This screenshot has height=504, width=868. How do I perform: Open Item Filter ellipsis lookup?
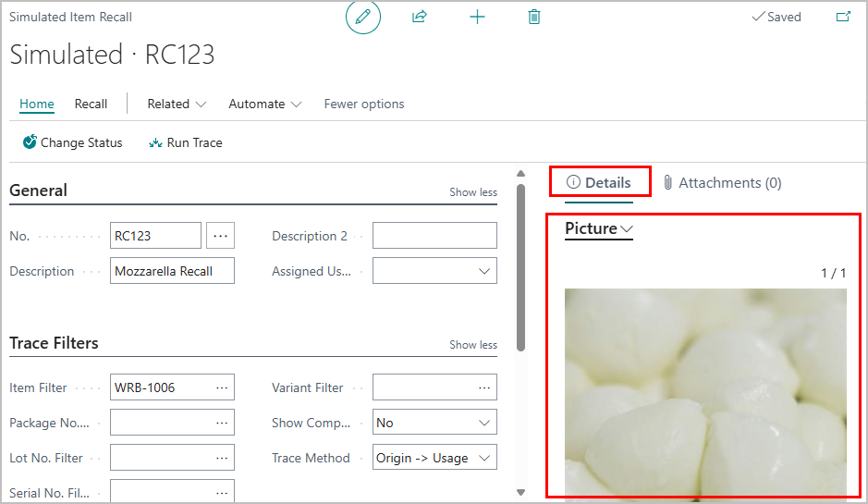(222, 387)
